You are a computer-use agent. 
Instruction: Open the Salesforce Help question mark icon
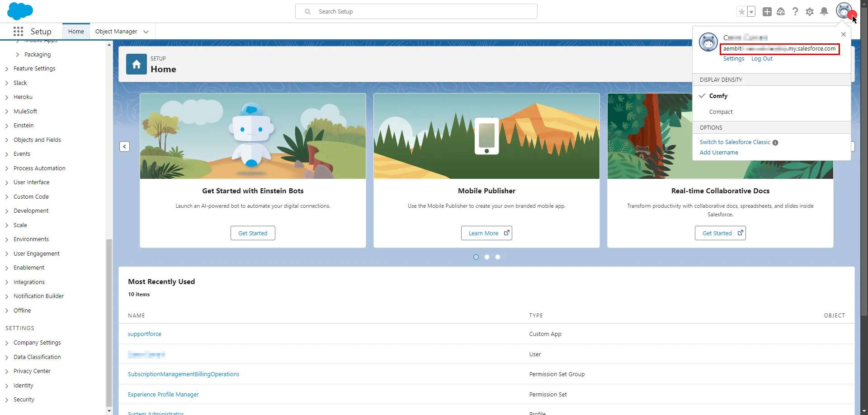795,11
